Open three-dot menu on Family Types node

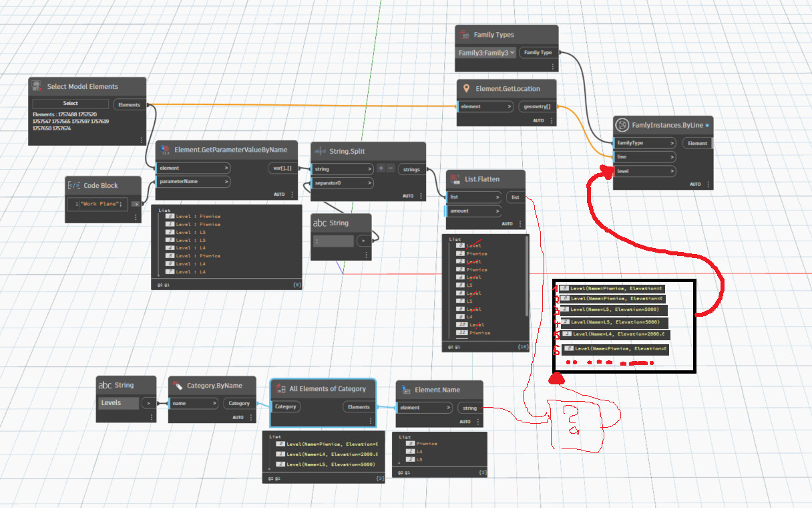tap(553, 66)
